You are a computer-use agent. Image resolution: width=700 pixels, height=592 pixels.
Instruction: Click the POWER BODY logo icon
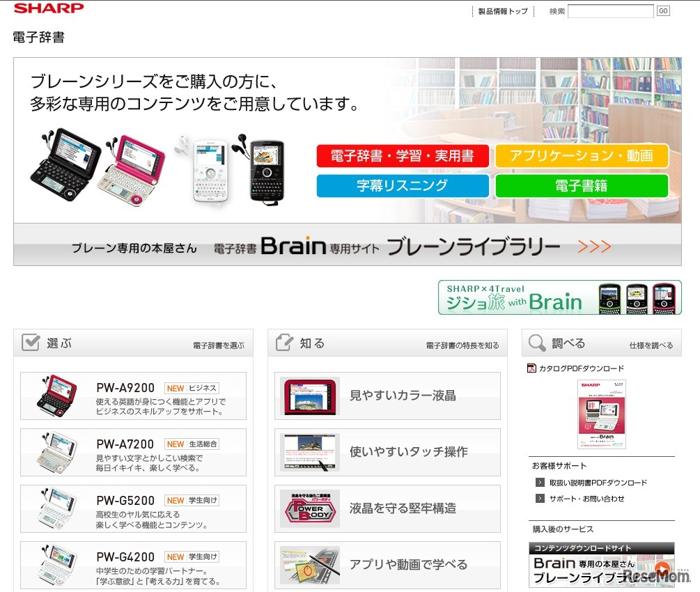point(310,508)
